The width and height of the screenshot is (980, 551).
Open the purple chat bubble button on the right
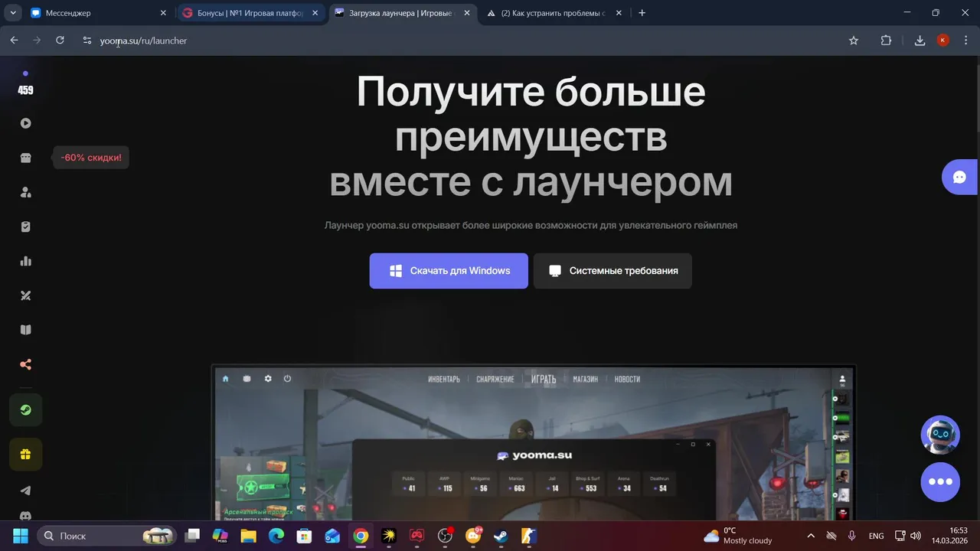(x=959, y=177)
